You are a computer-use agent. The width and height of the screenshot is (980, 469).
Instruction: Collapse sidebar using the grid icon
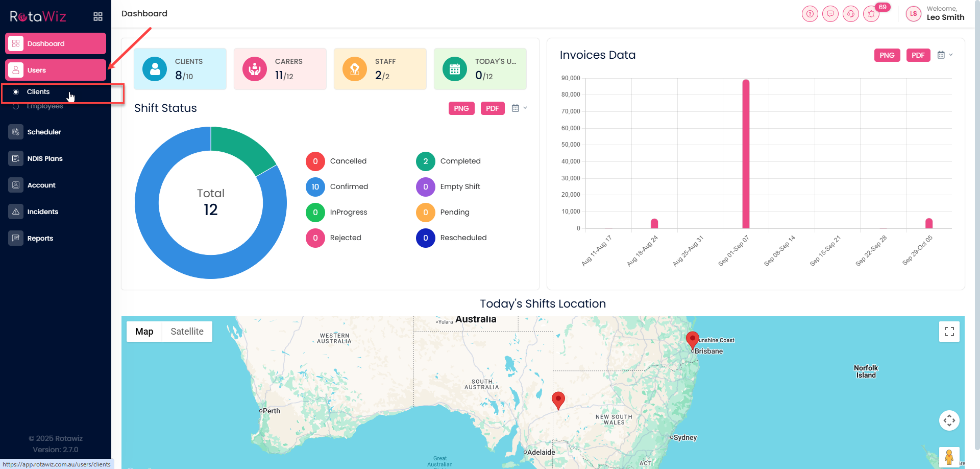pos(98,17)
